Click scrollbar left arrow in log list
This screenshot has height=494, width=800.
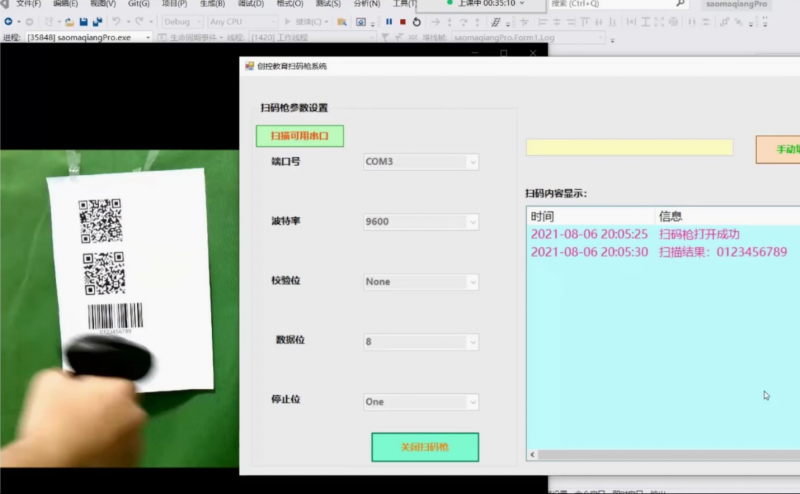532,455
